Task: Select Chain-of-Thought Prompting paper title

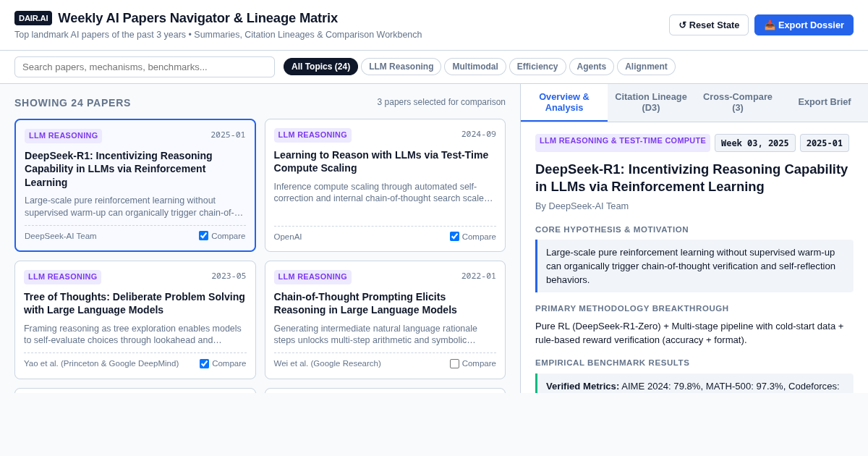Action: (365, 303)
